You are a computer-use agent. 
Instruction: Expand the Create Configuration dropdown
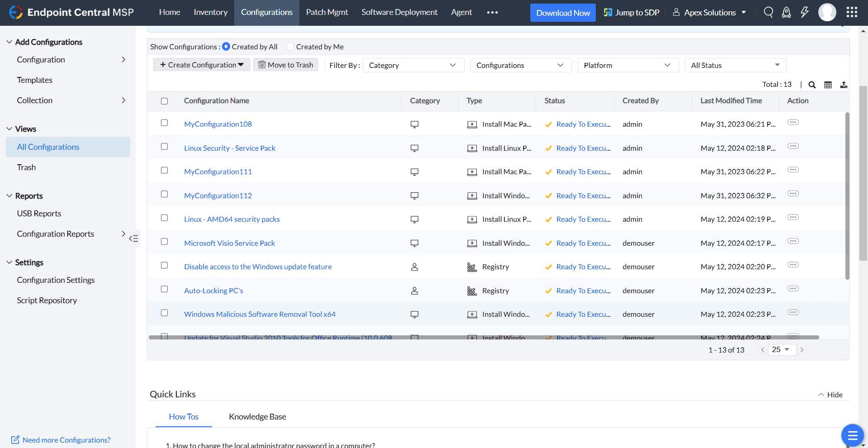point(201,64)
